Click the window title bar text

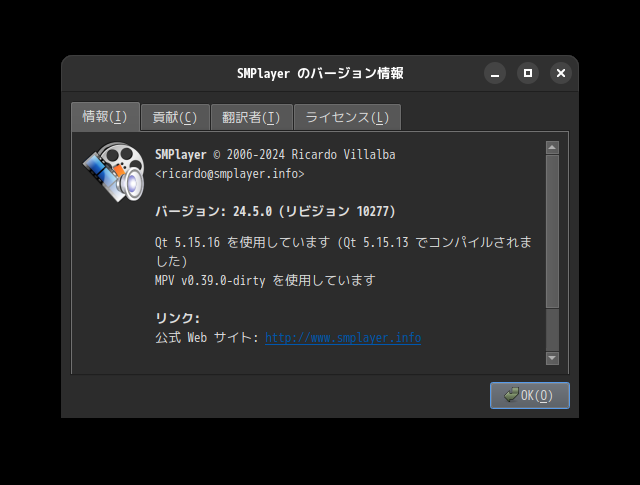pos(320,73)
